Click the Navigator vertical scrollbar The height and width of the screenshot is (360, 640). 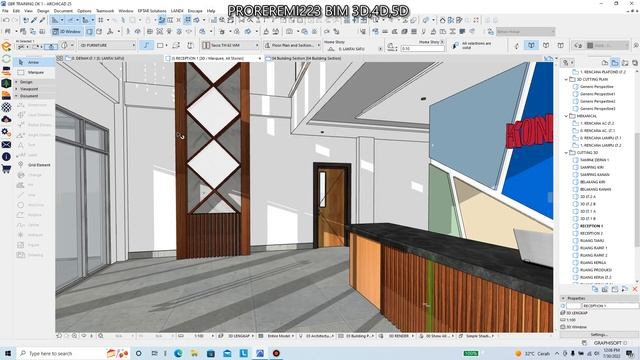tap(637, 190)
